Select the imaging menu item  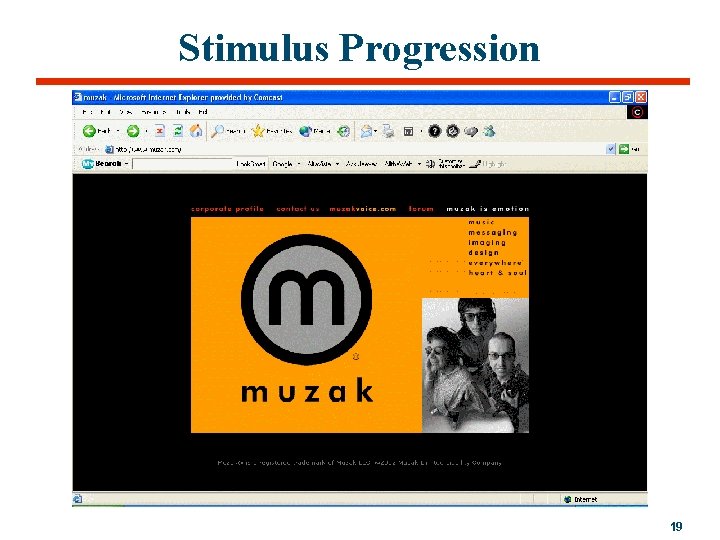487,242
